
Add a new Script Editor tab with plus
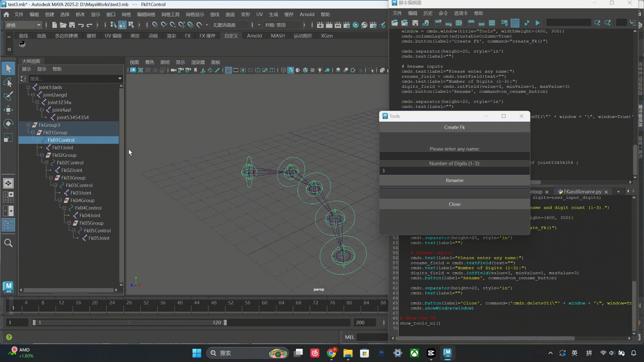point(618,191)
